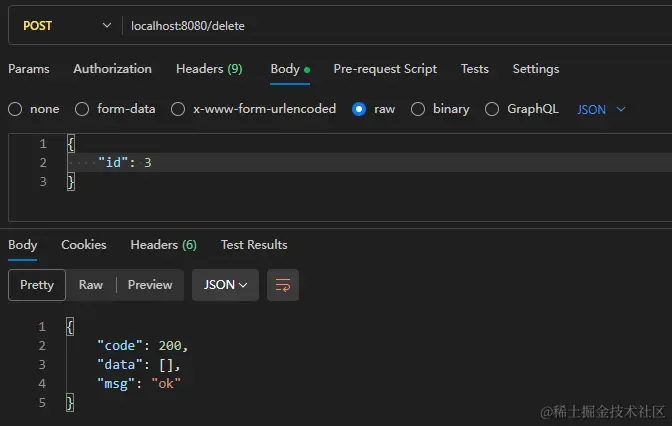Select the request Body tab
The image size is (672, 426).
tap(290, 69)
